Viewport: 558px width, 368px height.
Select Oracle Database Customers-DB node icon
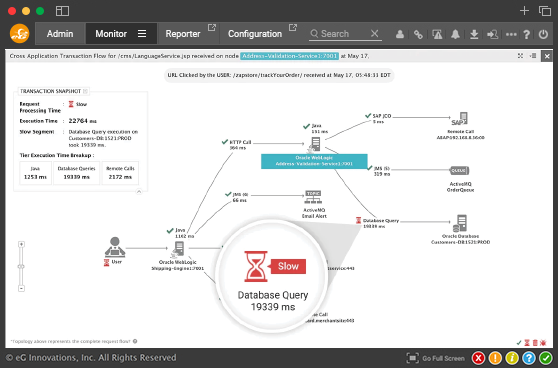460,223
